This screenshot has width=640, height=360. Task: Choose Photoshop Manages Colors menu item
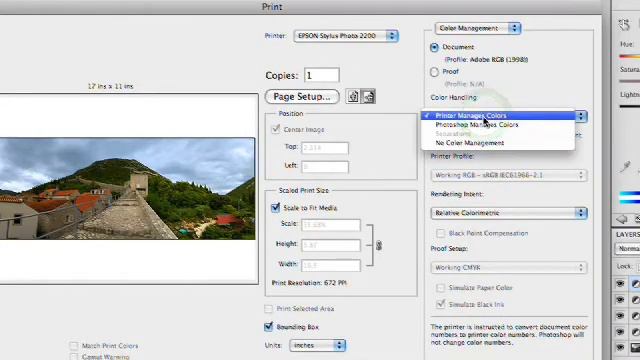(x=498, y=125)
